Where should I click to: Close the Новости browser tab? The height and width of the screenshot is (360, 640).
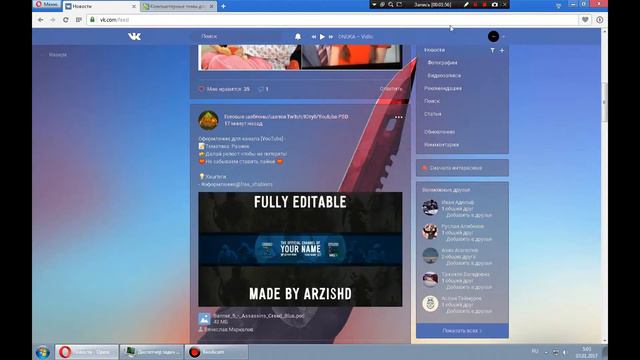pos(133,6)
